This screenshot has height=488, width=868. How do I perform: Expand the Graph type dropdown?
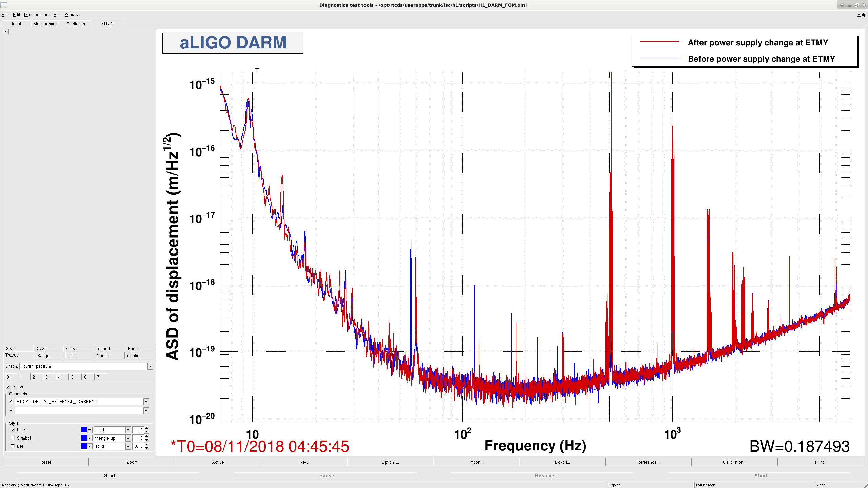(150, 366)
